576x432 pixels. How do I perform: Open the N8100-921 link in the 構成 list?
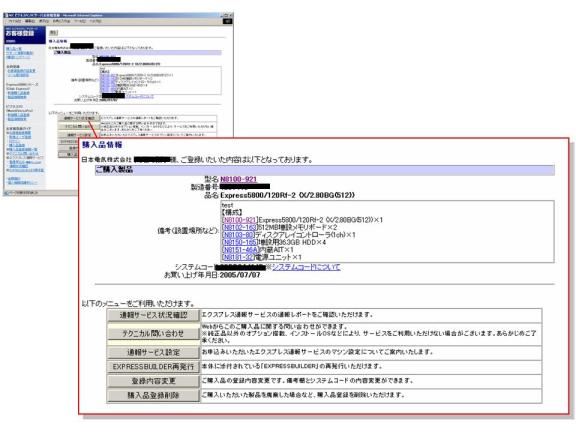pos(240,220)
